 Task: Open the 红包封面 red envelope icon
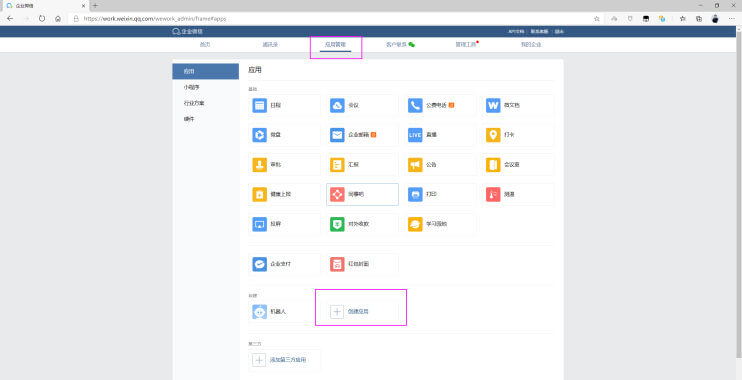(x=337, y=264)
